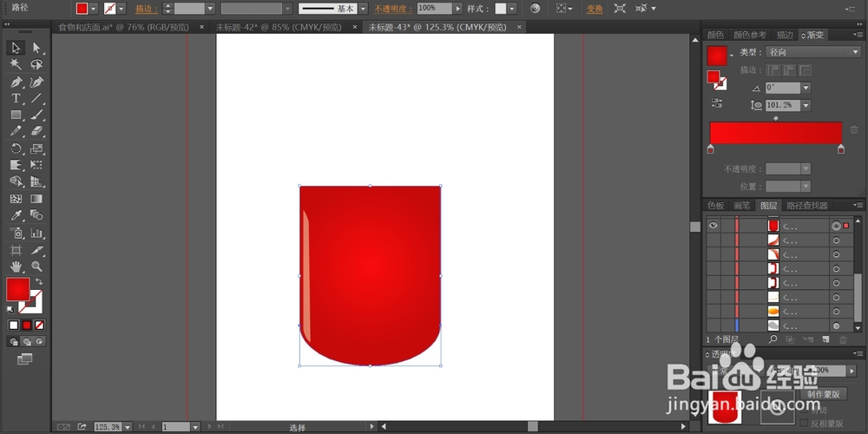This screenshot has height=434, width=868.
Task: Select the Blend tool
Action: (x=36, y=215)
